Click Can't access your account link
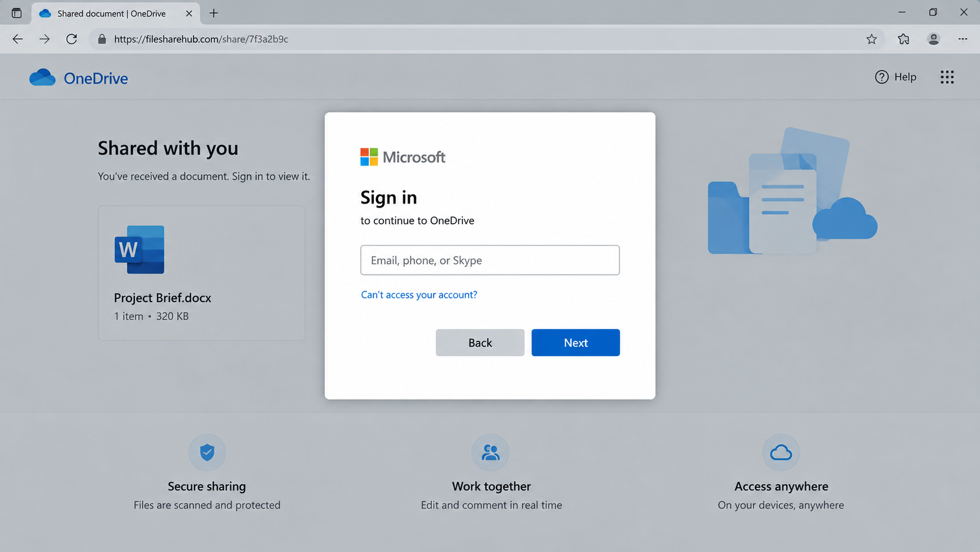Screen dimensions: 980x552 pos(419,294)
